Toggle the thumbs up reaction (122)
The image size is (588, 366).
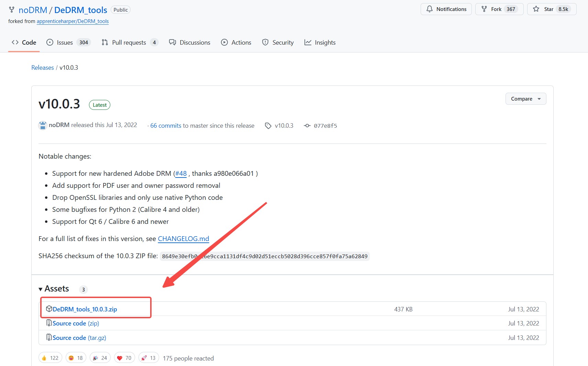pyautogui.click(x=50, y=358)
